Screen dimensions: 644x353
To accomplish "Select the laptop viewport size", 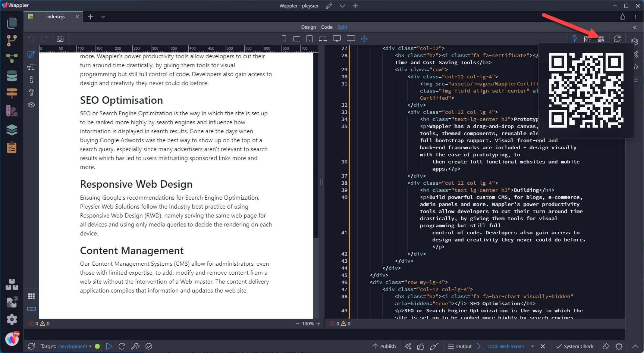I will click(x=323, y=39).
